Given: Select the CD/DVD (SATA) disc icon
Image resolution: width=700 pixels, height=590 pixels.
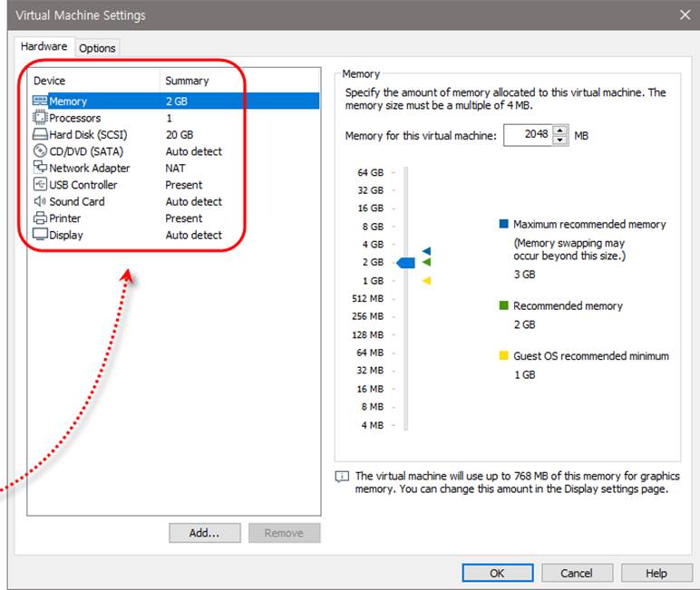Looking at the screenshot, I should (x=40, y=151).
